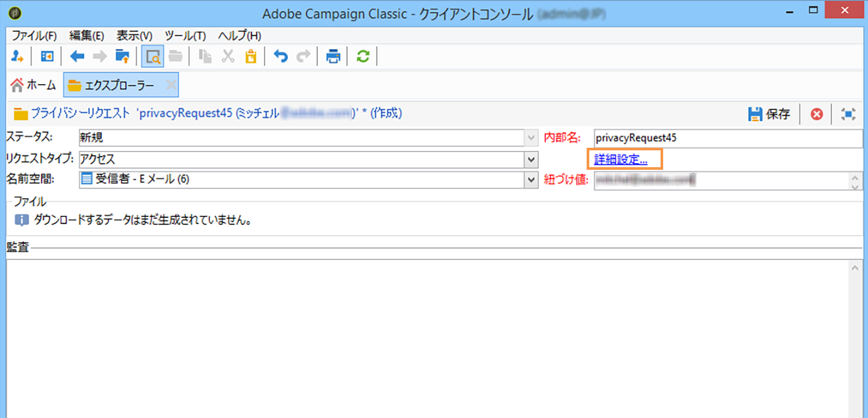Open the ツール(T) menu

coord(185,36)
